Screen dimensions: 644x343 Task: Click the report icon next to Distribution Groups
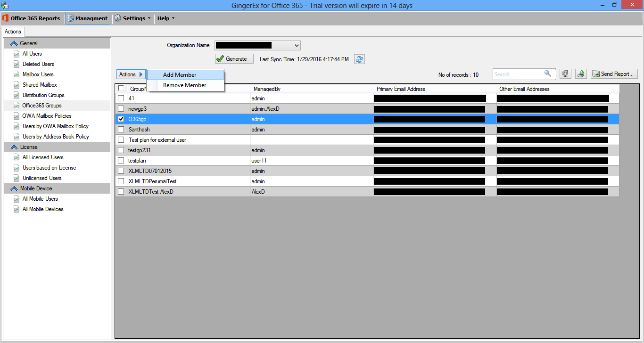(x=17, y=95)
